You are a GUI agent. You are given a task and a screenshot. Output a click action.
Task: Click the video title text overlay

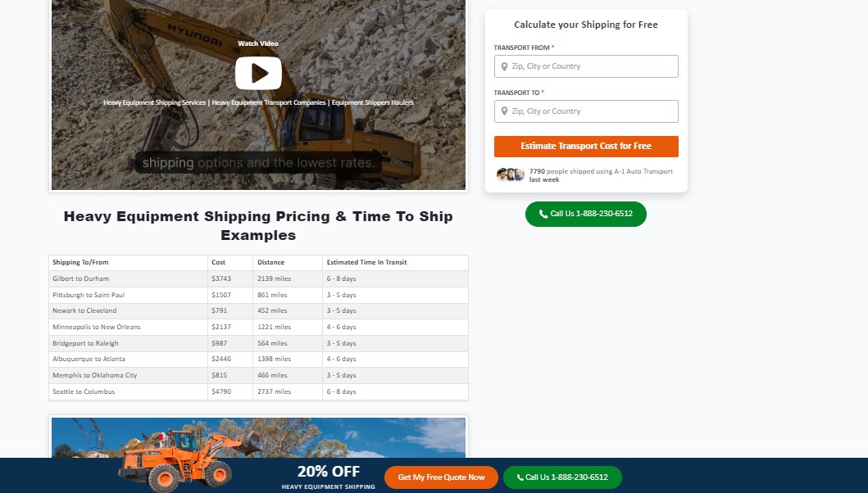pos(258,102)
